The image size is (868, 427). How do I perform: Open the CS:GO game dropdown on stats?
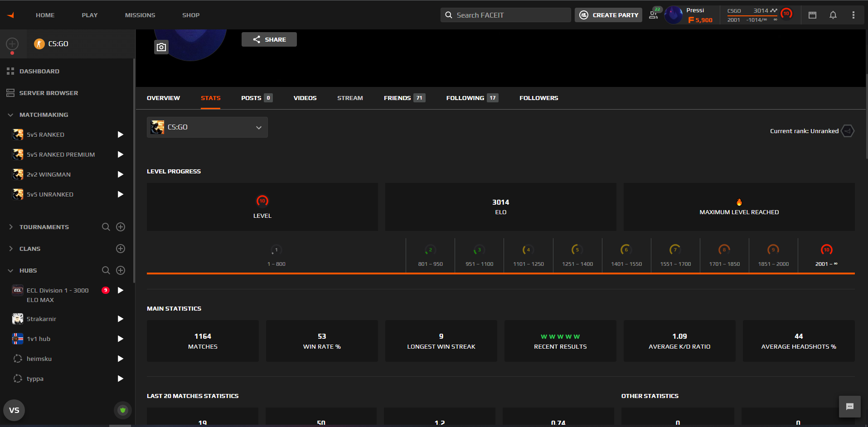pos(207,127)
